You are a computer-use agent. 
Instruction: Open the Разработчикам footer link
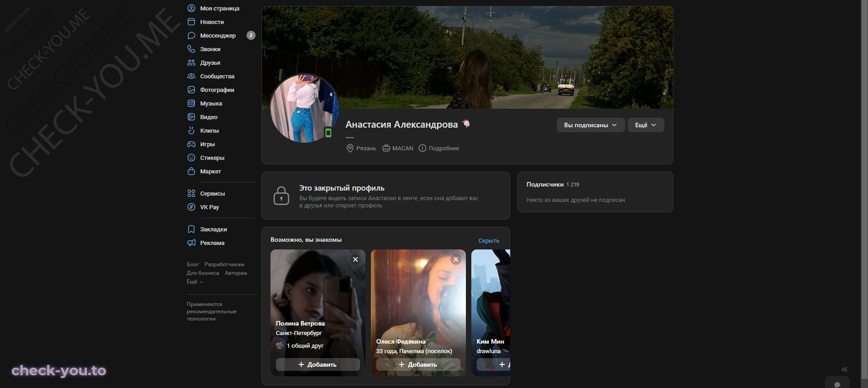point(224,264)
